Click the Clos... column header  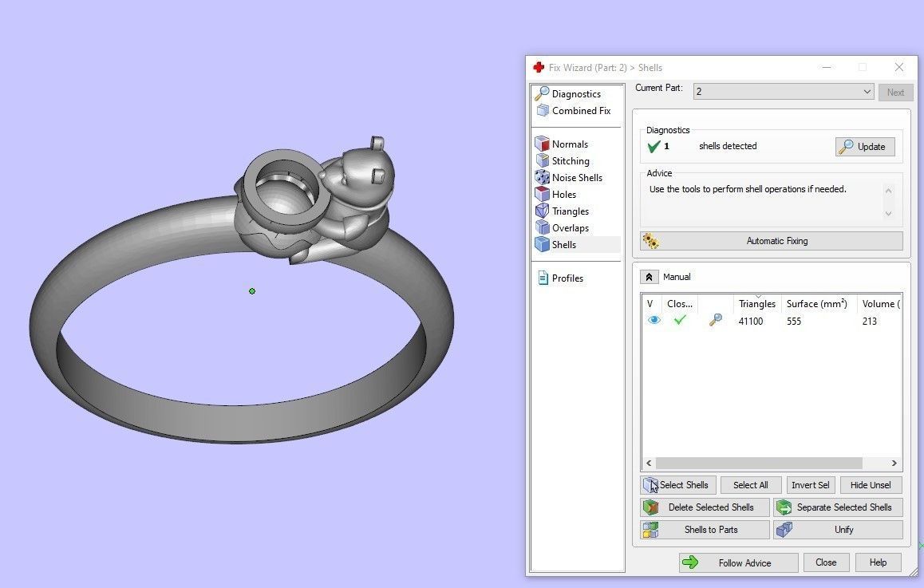(x=680, y=304)
